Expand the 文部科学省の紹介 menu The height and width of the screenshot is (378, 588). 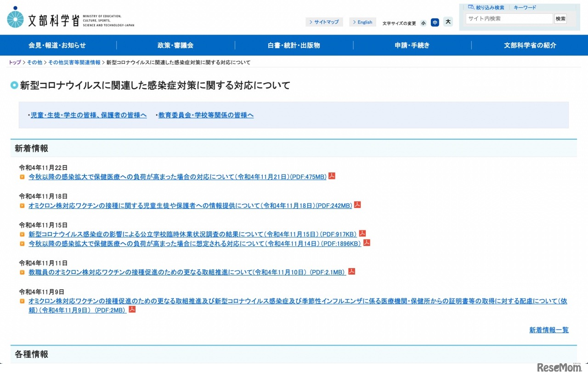(x=530, y=45)
